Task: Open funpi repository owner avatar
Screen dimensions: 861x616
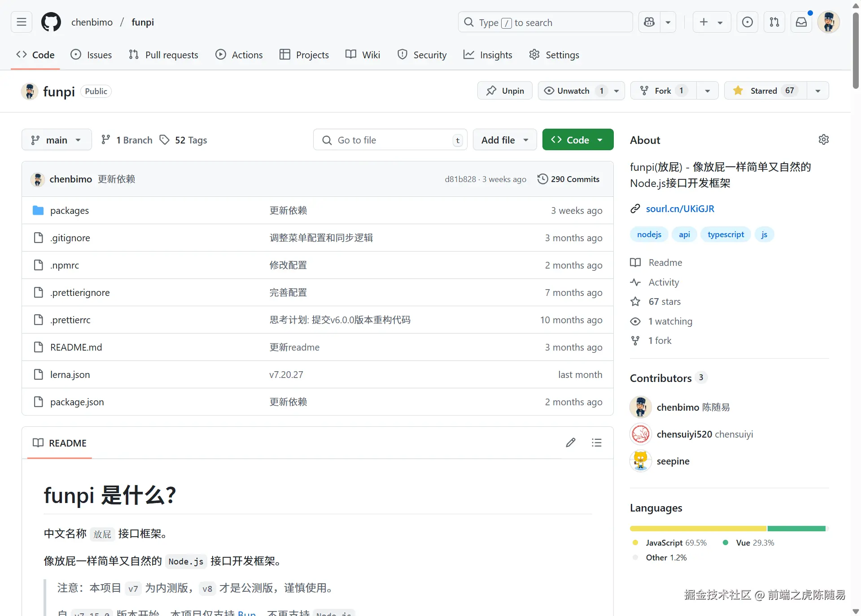Action: tap(30, 91)
